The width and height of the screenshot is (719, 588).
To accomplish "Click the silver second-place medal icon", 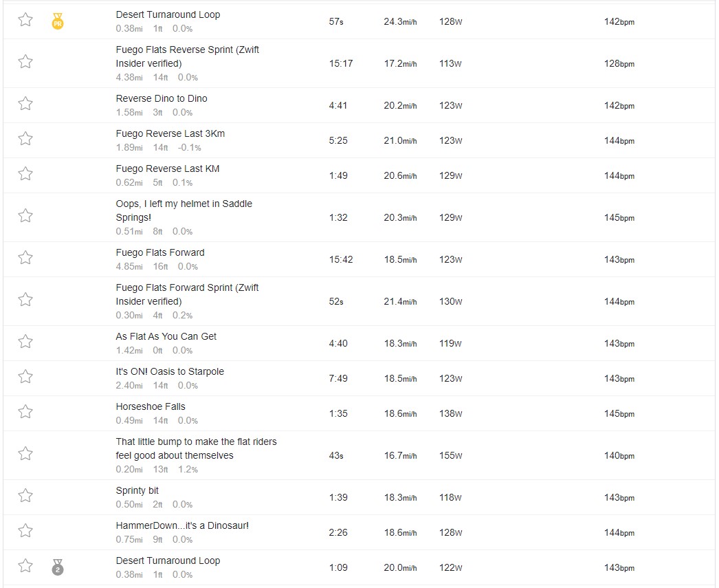I will [x=58, y=567].
